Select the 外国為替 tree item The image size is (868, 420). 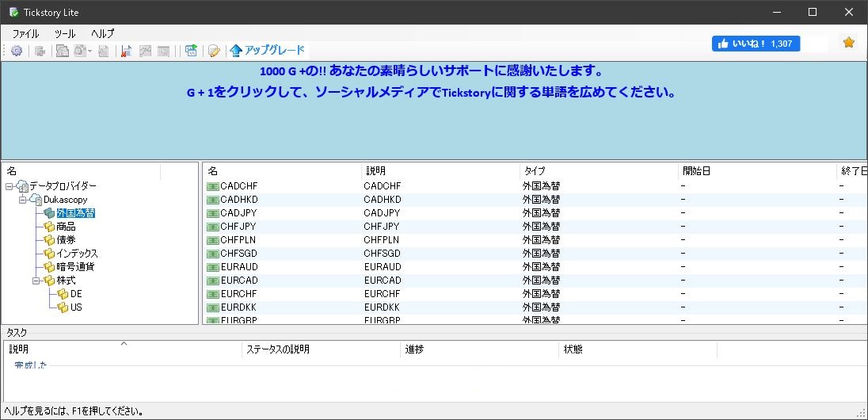coord(75,213)
